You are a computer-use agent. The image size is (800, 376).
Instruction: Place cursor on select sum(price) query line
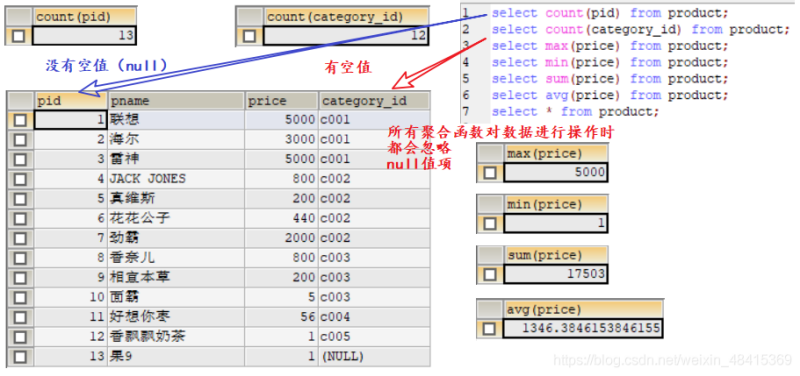click(x=610, y=79)
